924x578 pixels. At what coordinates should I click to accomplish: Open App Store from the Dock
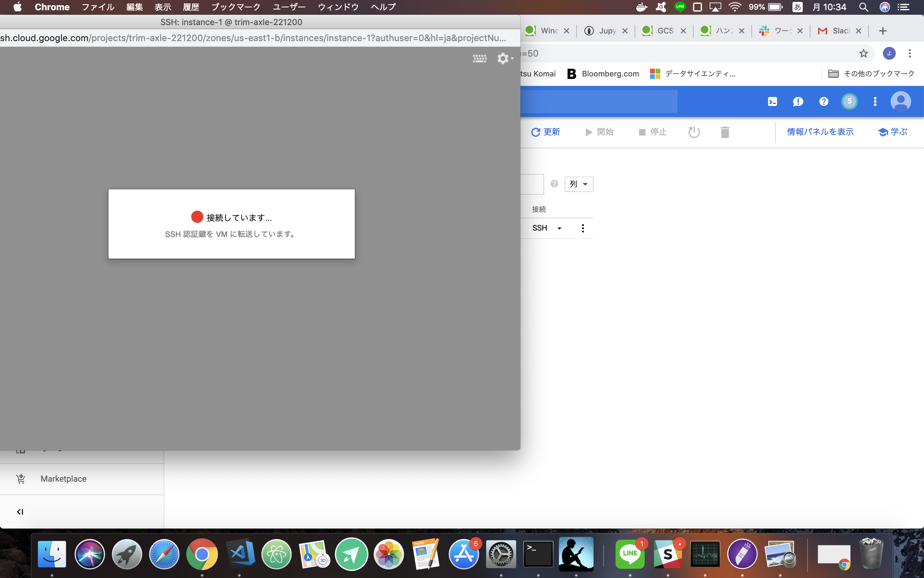pyautogui.click(x=464, y=554)
